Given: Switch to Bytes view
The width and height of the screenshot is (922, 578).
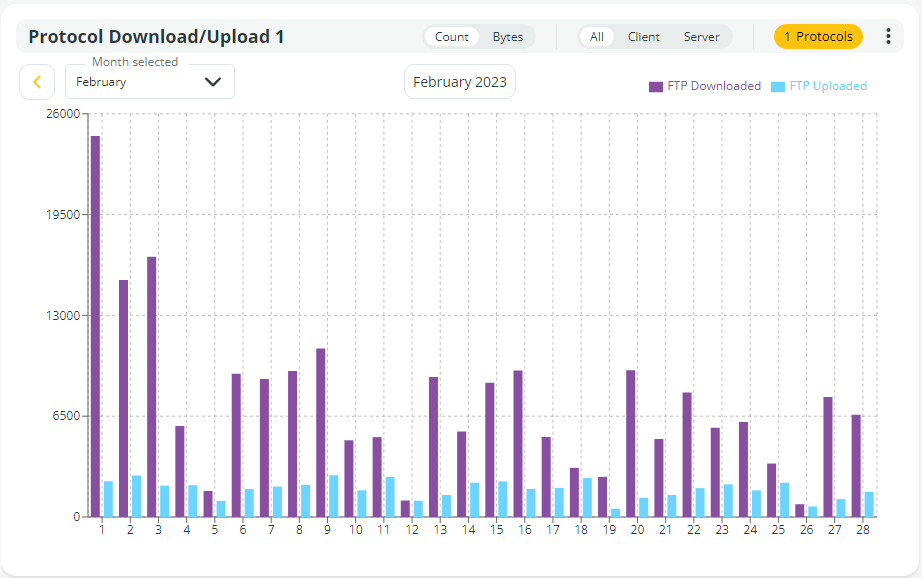Looking at the screenshot, I should tap(508, 37).
